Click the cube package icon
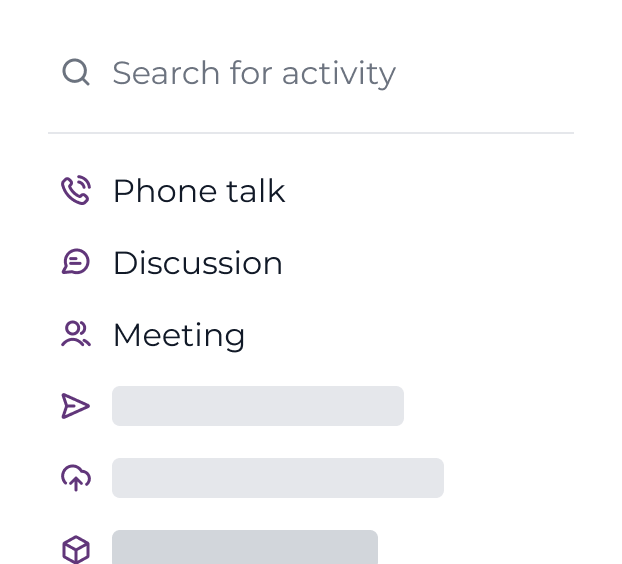The height and width of the screenshot is (564, 622). click(x=76, y=549)
